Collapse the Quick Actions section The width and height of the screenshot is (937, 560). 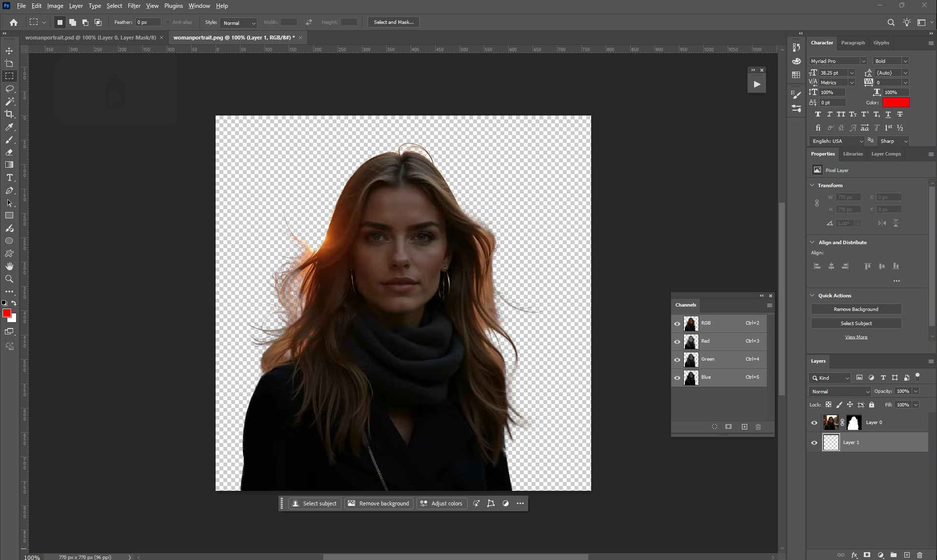tap(812, 295)
